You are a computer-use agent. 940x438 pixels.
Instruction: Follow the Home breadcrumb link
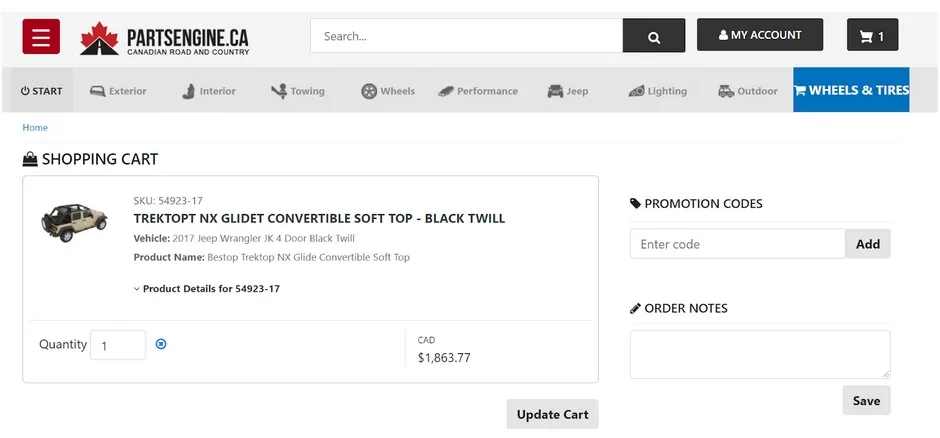(x=35, y=128)
